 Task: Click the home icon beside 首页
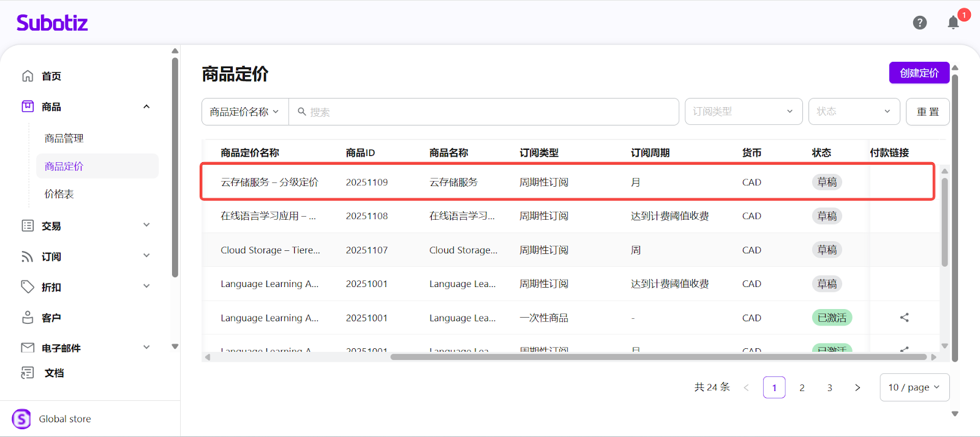point(28,76)
